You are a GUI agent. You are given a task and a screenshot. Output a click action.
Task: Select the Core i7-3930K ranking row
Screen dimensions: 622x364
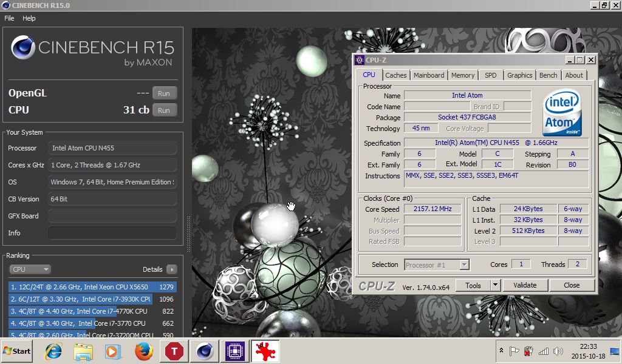click(x=92, y=299)
